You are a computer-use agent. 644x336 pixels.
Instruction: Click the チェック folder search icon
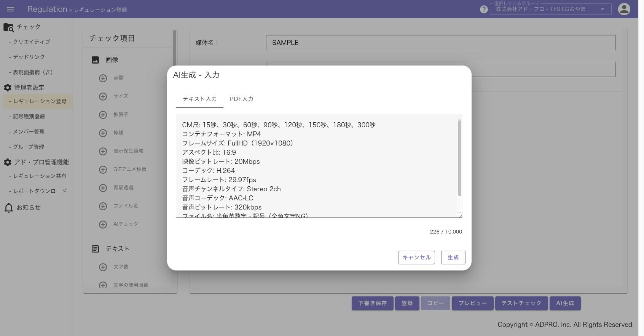pyautogui.click(x=8, y=27)
